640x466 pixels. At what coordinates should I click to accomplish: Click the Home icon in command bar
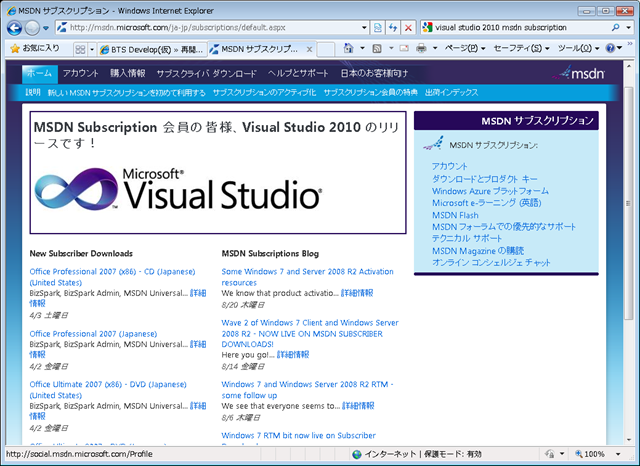348,48
